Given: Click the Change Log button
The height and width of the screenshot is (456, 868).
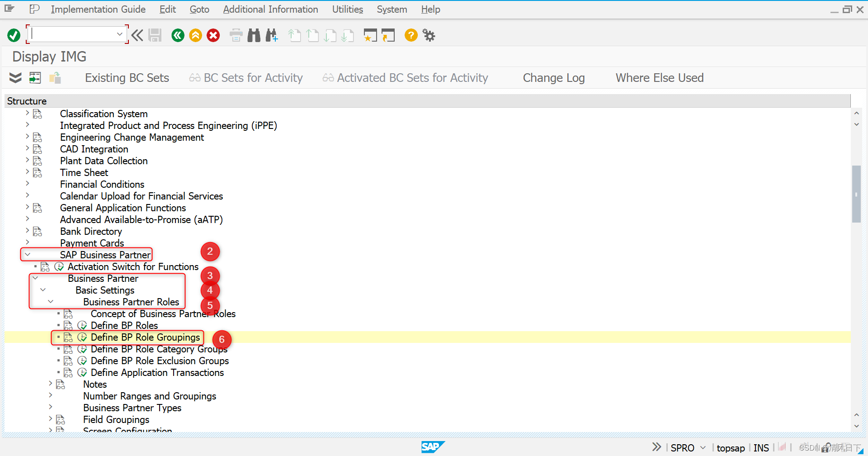Looking at the screenshot, I should pyautogui.click(x=554, y=78).
